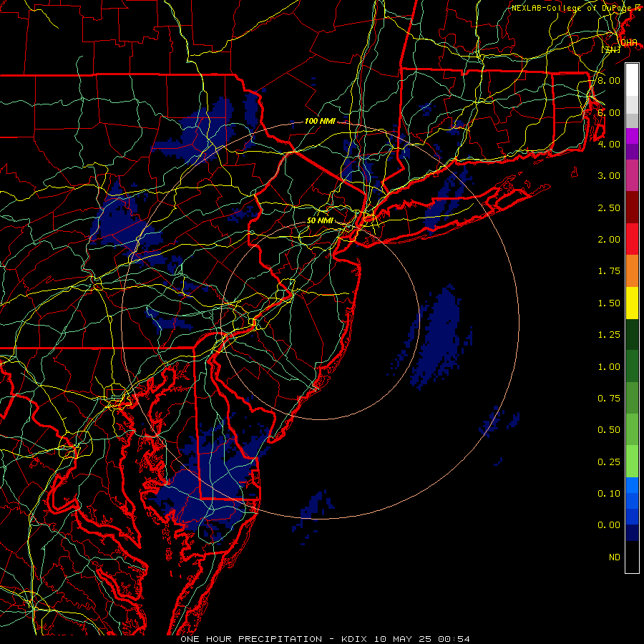Click the magenta 4.00 inch legend color
Viewport: 644px width, 644px height.
[x=632, y=136]
